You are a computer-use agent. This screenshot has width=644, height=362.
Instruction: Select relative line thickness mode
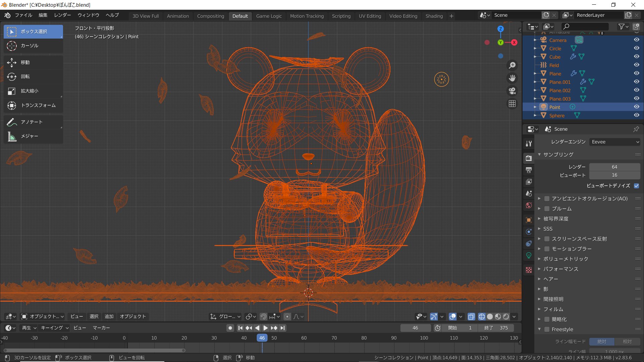627,342
